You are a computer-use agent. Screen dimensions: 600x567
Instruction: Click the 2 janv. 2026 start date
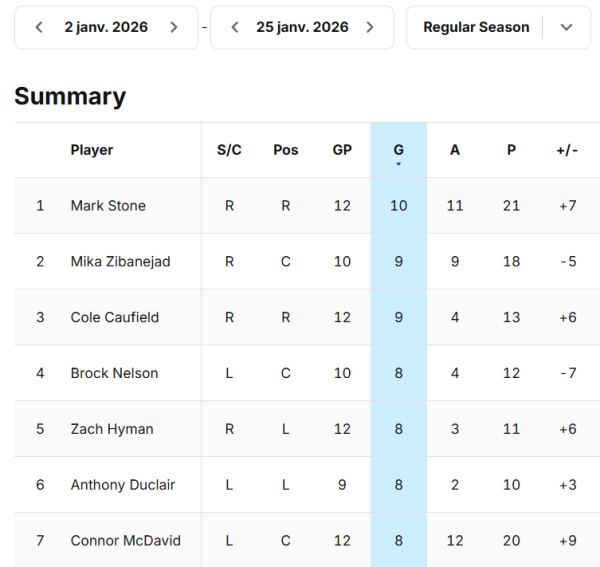click(x=106, y=27)
